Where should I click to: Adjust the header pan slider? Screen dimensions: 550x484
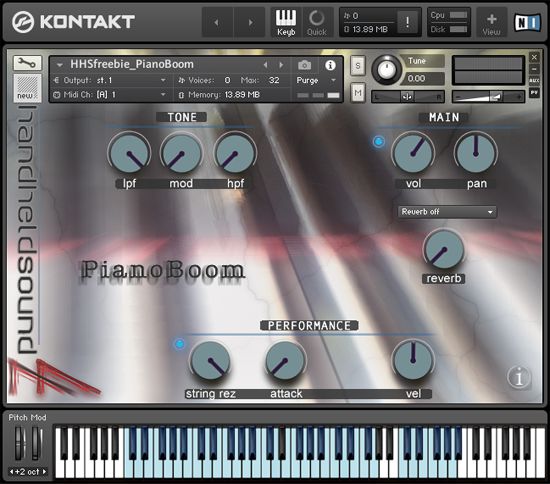(408, 97)
